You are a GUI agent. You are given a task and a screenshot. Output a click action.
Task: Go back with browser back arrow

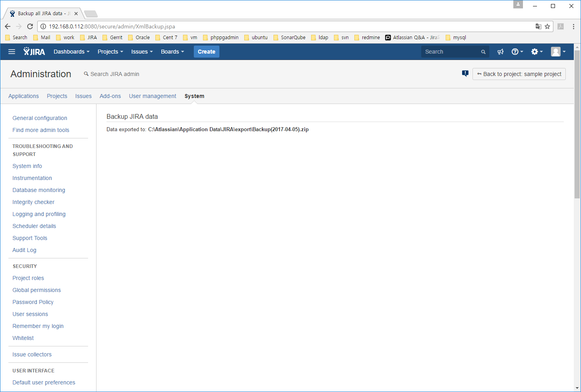[x=8, y=26]
